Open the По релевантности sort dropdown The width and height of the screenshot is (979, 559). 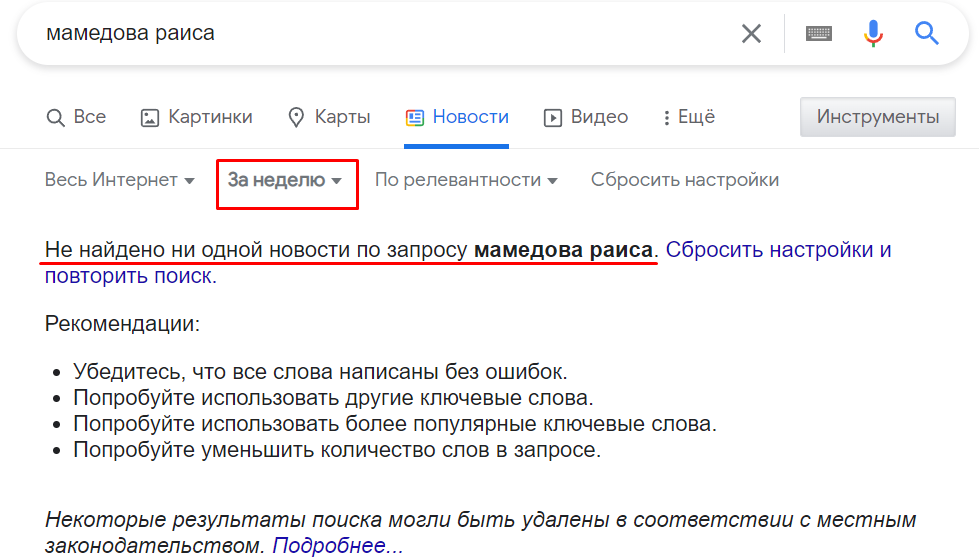pyautogui.click(x=466, y=180)
